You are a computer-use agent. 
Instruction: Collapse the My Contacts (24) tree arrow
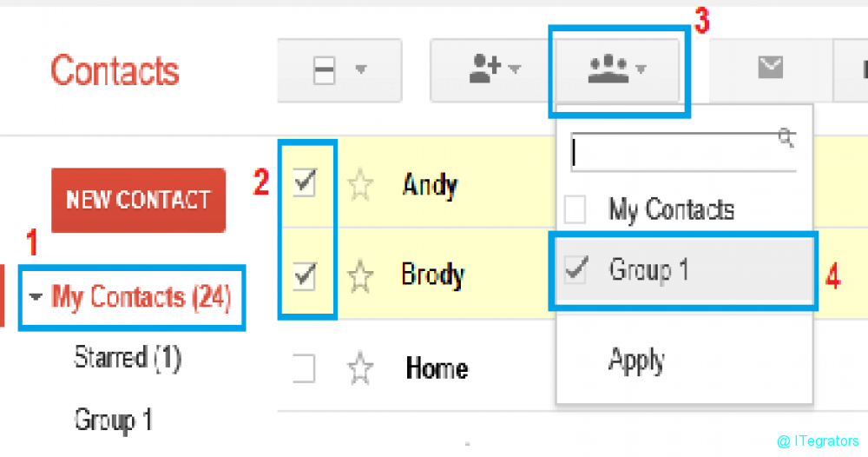click(x=36, y=297)
